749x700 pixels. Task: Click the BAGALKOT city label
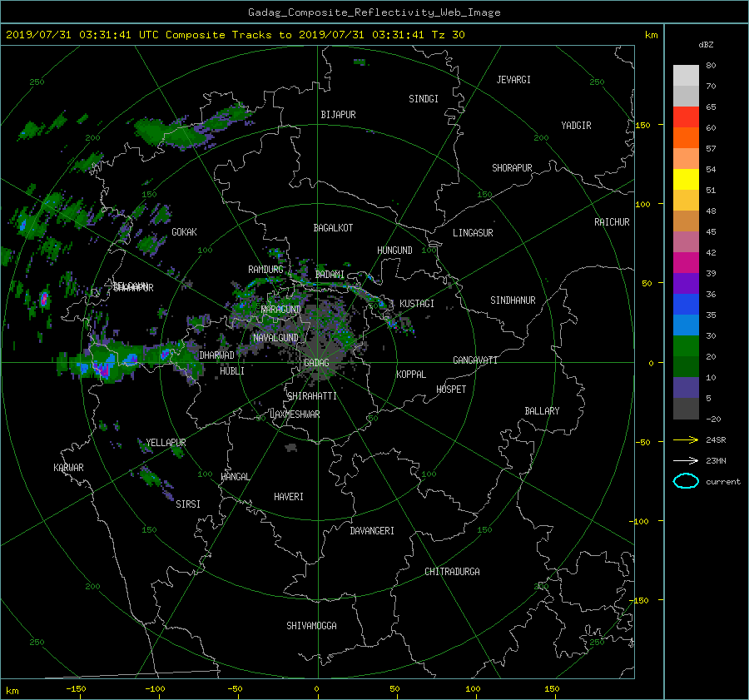click(333, 228)
